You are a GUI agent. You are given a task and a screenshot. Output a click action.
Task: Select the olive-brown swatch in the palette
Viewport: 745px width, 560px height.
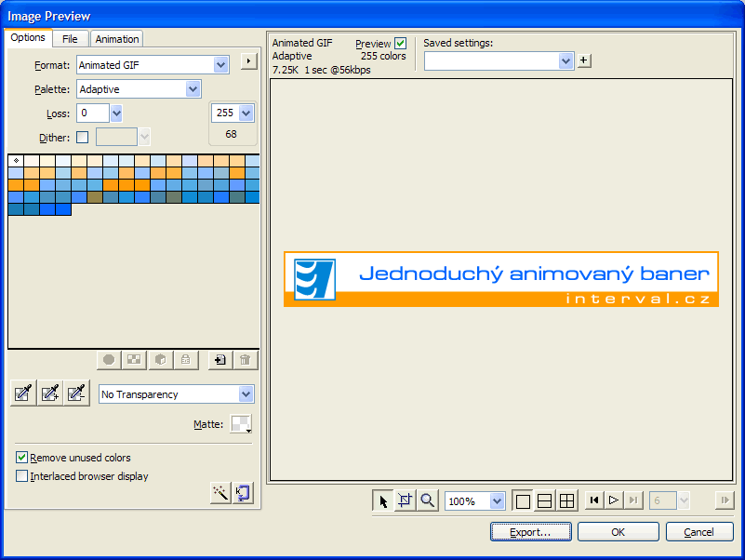[x=95, y=197]
